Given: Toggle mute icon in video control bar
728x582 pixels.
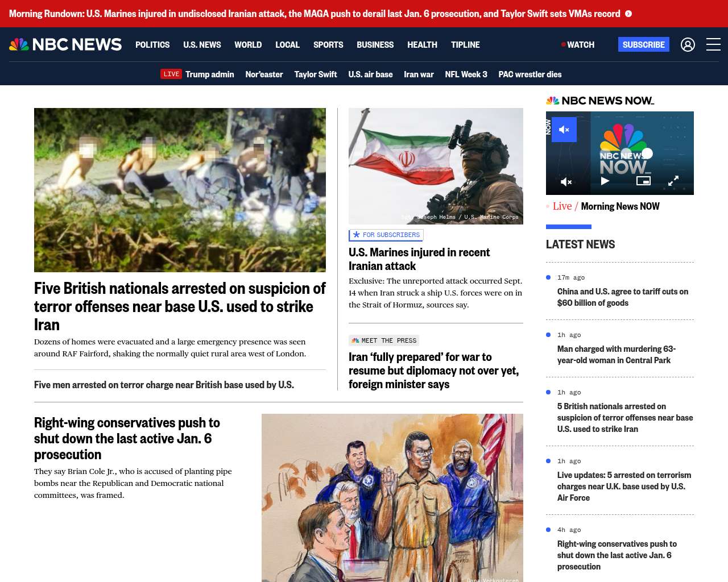Looking at the screenshot, I should click(566, 182).
